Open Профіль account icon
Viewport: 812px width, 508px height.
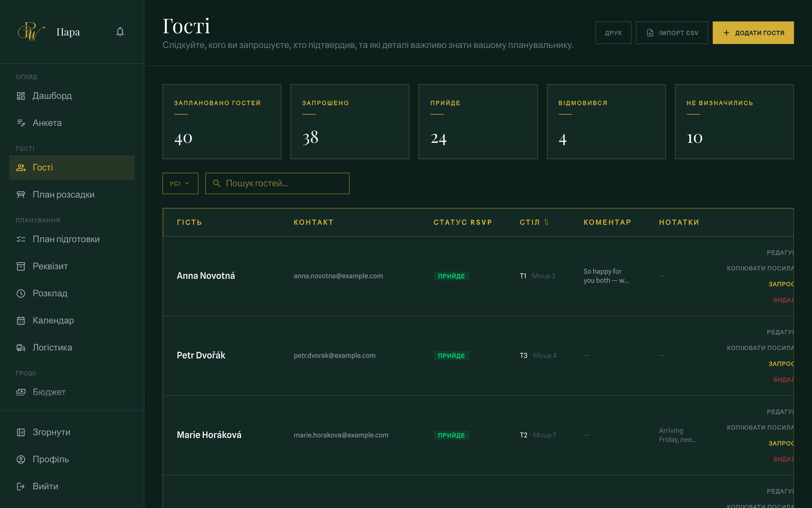click(21, 460)
